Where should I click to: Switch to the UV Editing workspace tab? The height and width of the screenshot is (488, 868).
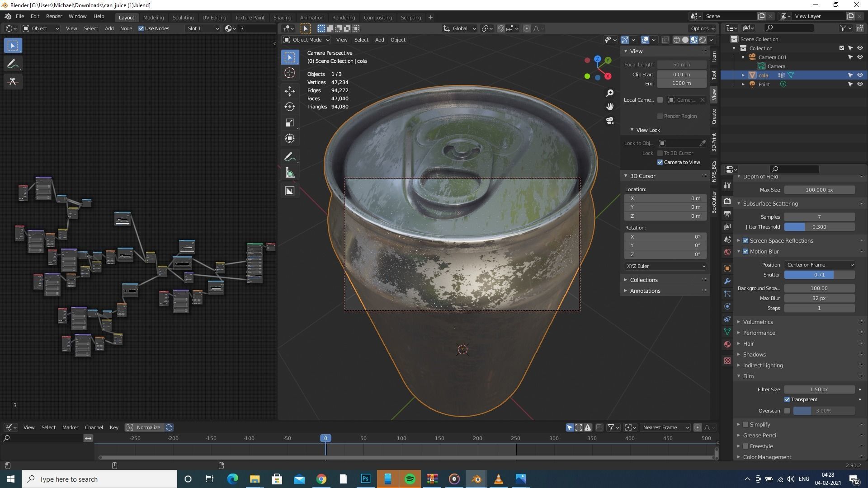[x=214, y=17]
